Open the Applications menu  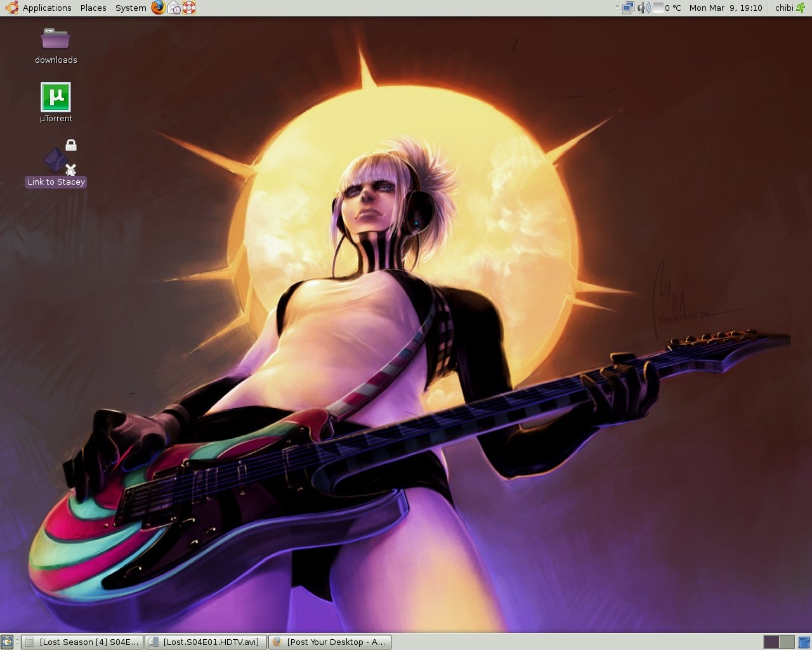47,8
